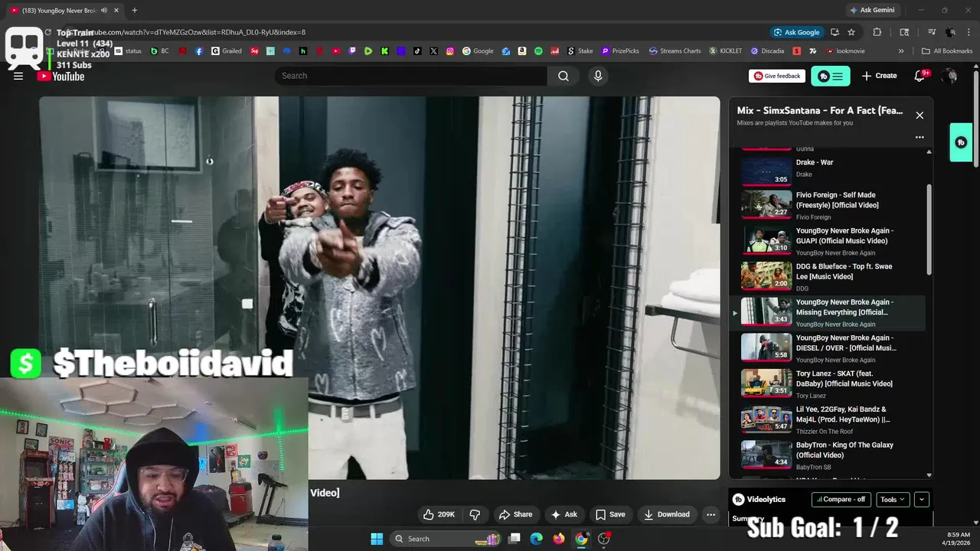Click into the YouTube search field
The image size is (980, 551).
coord(411,76)
